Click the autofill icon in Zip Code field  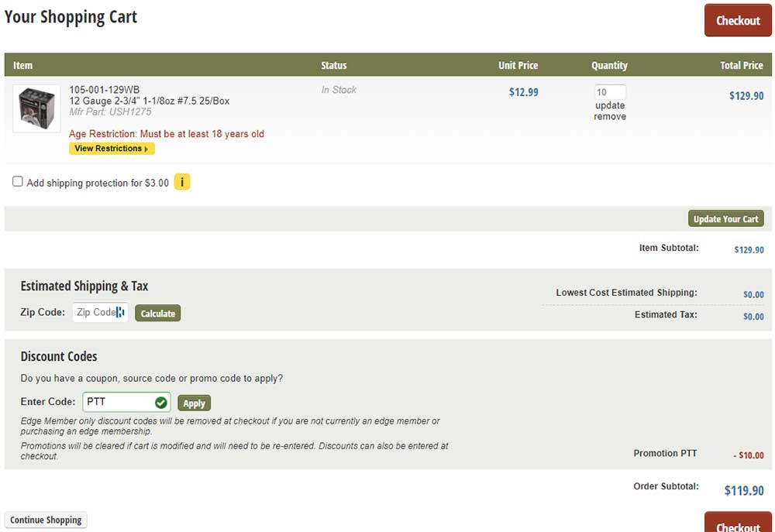tap(120, 312)
